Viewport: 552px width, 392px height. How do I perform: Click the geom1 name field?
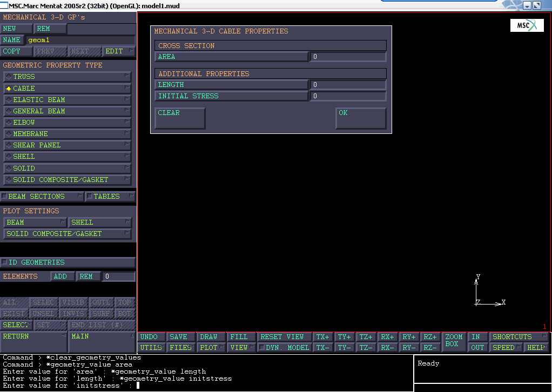click(80, 40)
